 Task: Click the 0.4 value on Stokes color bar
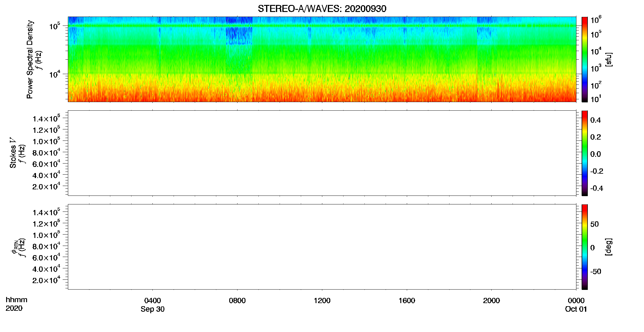pyautogui.click(x=595, y=120)
